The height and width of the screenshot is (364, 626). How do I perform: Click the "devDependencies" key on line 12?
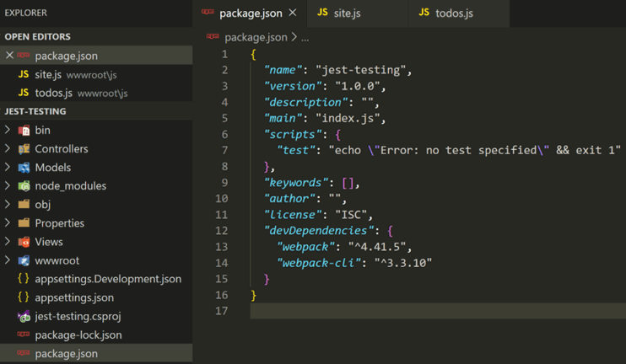tap(319, 231)
